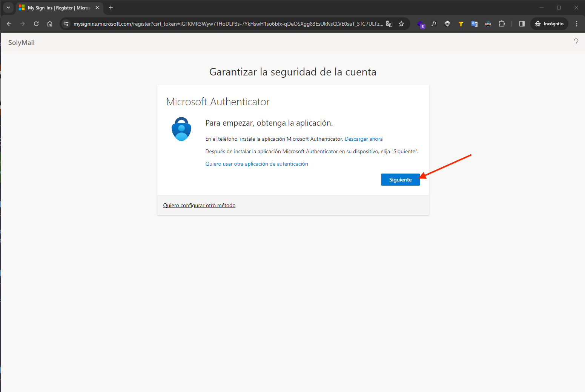
Task: Open the side panel icon
Action: pyautogui.click(x=522, y=24)
